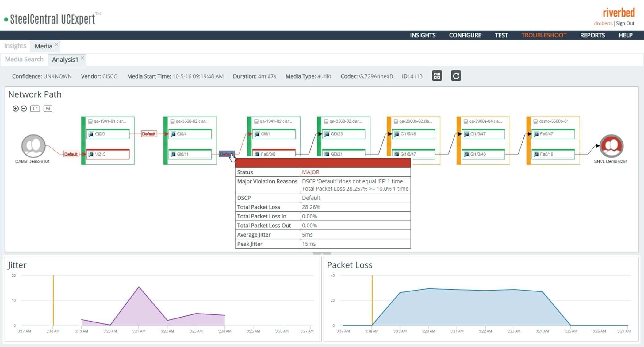This screenshot has width=644, height=347.
Task: Reset network path to 1:1 scale
Action: [x=35, y=109]
